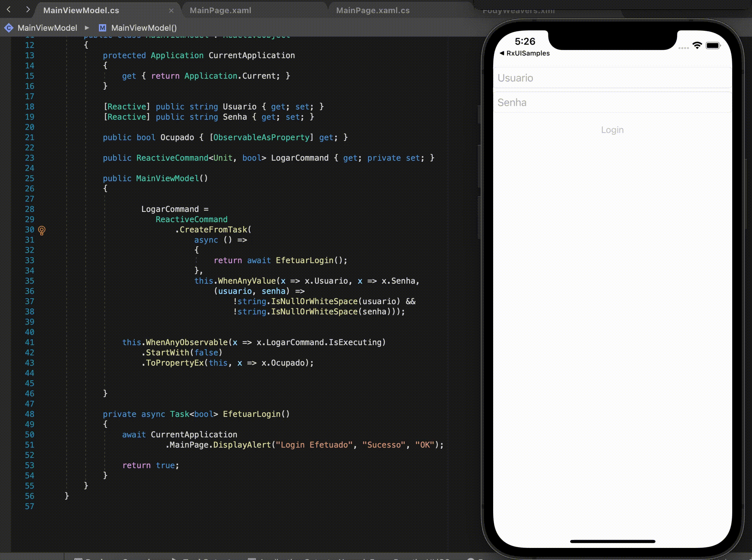Open the MainViewModel() member breadcrumb dropdown
Image resolution: width=752 pixels, height=560 pixels.
click(144, 28)
